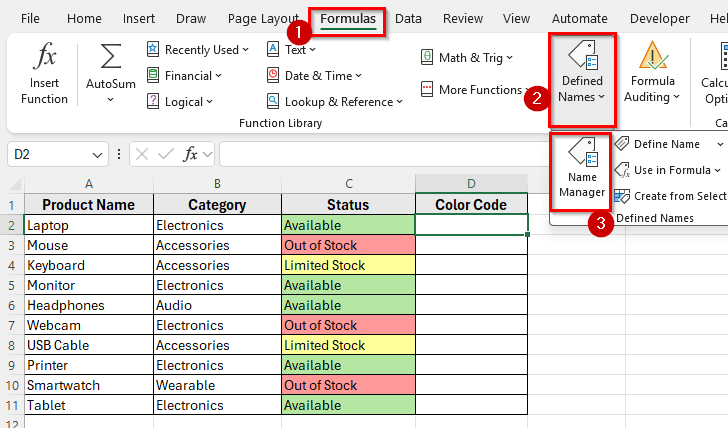Select the empty Color Code cell for Monitor

tap(471, 285)
